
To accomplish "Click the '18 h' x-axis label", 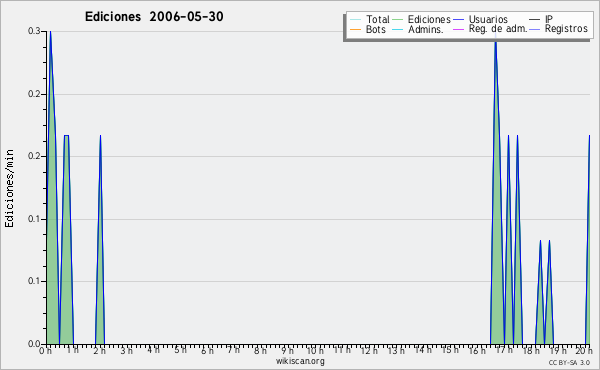I will pyautogui.click(x=531, y=350).
